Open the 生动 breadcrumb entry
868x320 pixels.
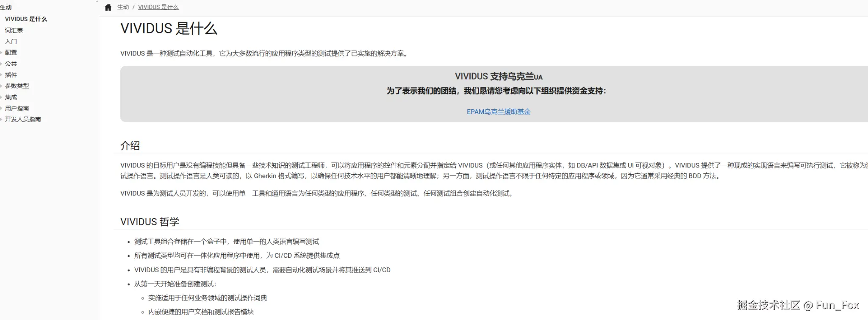(123, 7)
